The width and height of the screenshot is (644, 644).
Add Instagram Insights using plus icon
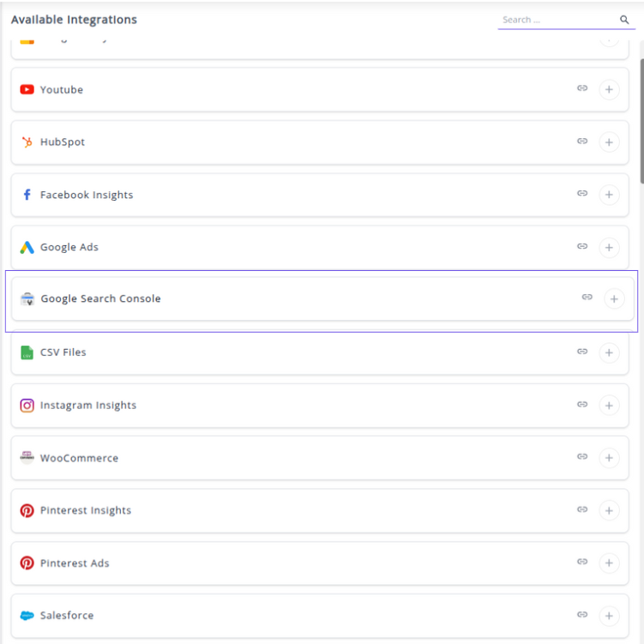tap(609, 406)
